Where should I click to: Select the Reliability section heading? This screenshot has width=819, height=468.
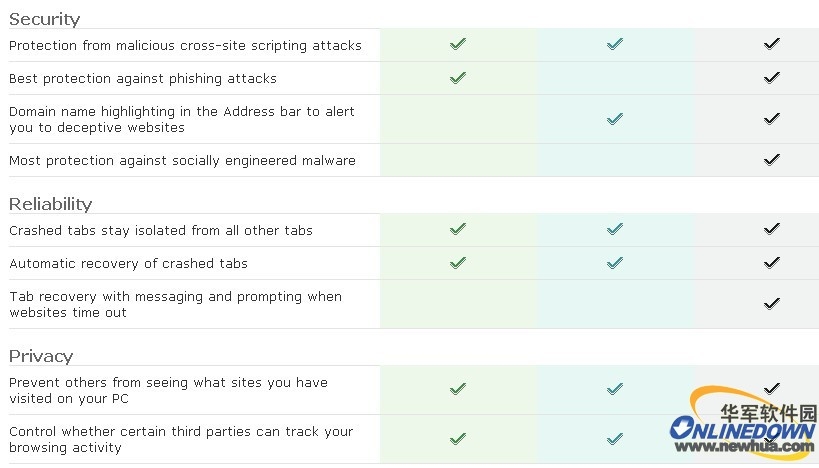click(x=51, y=204)
